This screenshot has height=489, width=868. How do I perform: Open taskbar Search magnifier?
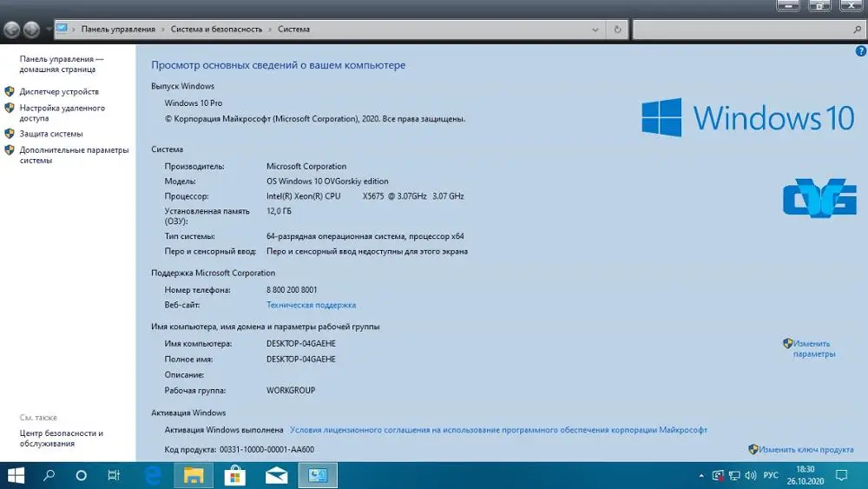coord(49,475)
